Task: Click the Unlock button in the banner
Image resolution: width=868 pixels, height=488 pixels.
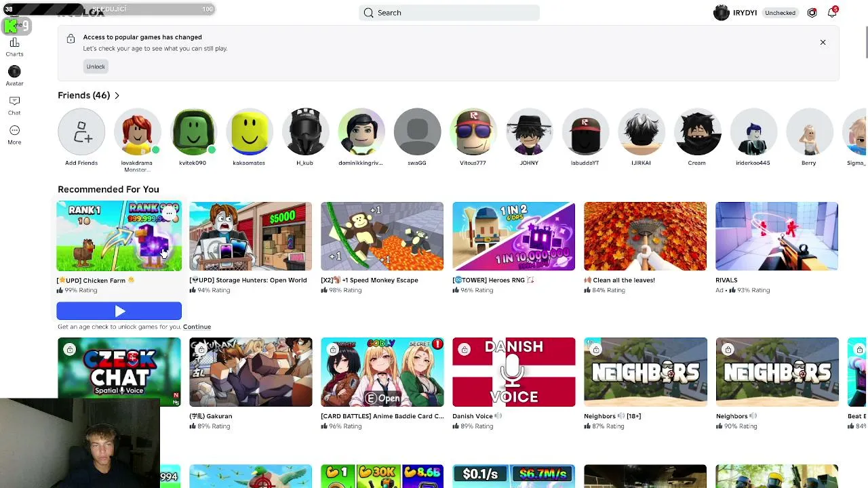Action: (96, 66)
